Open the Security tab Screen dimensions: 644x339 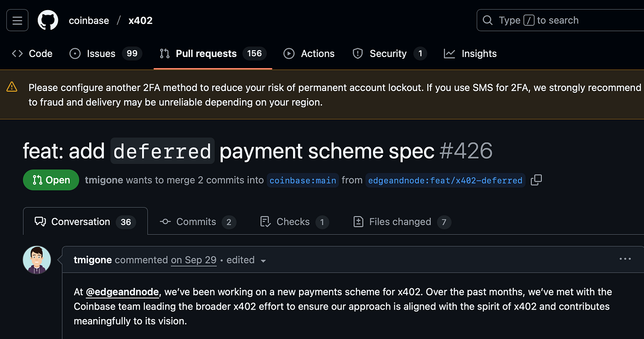(390, 54)
